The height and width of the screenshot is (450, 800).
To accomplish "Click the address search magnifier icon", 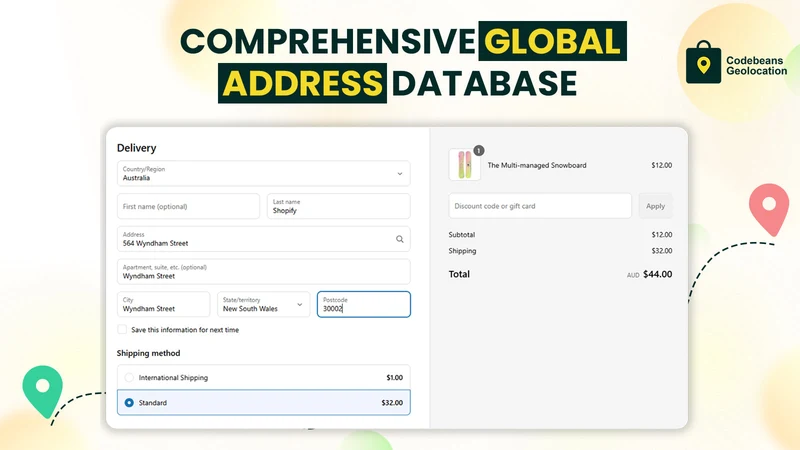I will pos(399,239).
